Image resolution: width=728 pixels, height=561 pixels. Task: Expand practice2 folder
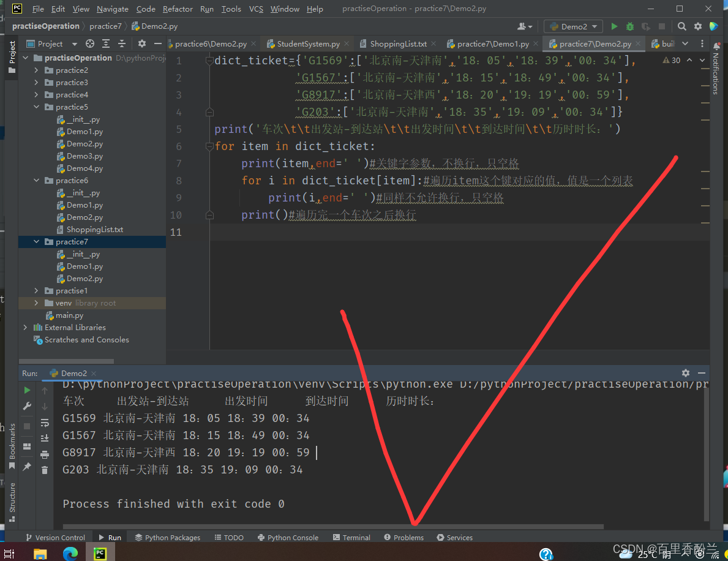pos(36,70)
